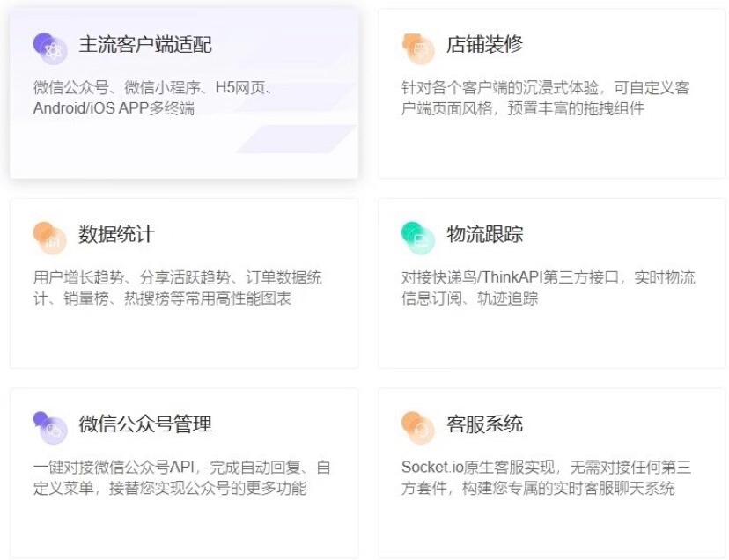Click the green 物流跟踪 icon

(x=418, y=236)
